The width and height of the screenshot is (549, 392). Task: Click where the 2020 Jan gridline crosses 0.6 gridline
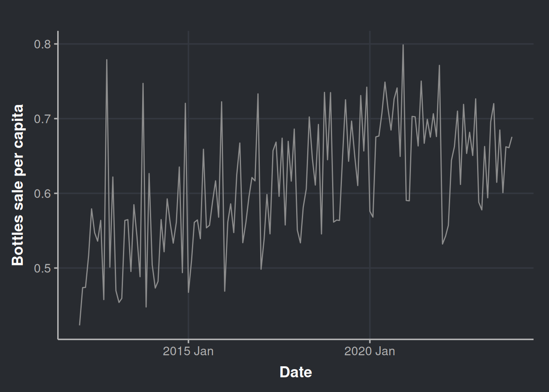[370, 194]
